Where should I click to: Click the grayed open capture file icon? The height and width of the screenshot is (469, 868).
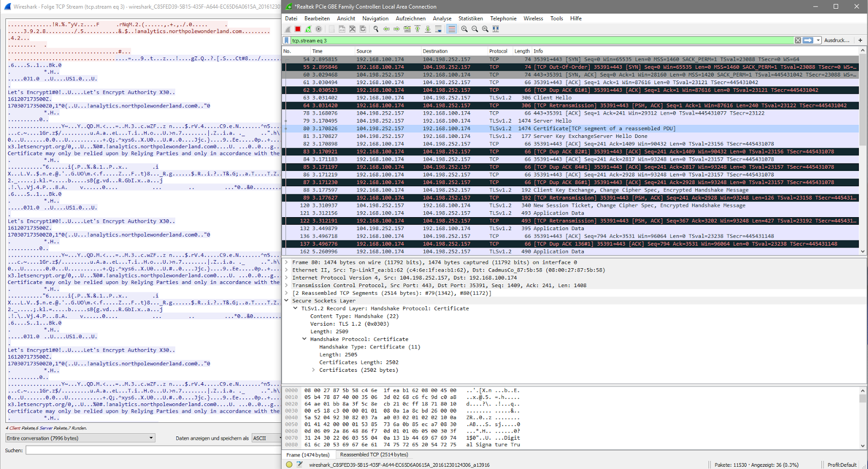point(331,29)
